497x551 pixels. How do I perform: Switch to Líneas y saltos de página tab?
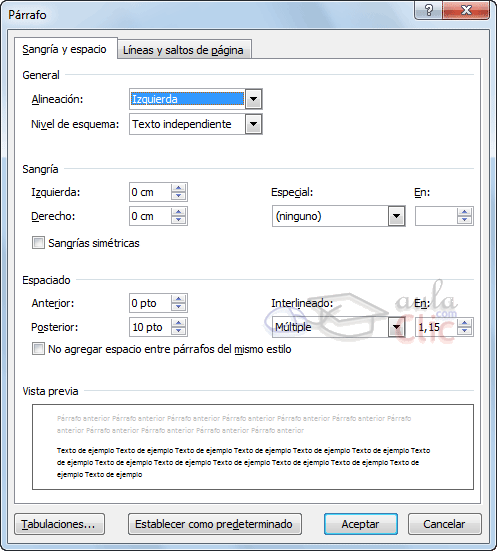click(x=183, y=50)
